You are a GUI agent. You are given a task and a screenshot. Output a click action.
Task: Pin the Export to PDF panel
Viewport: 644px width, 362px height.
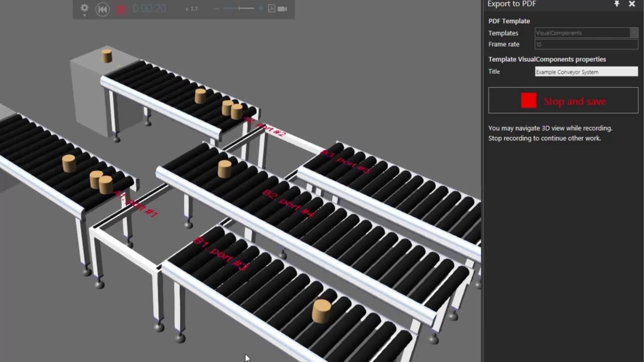pos(617,4)
